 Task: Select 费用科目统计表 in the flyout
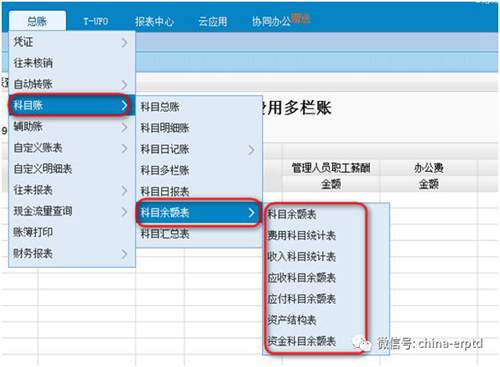302,235
